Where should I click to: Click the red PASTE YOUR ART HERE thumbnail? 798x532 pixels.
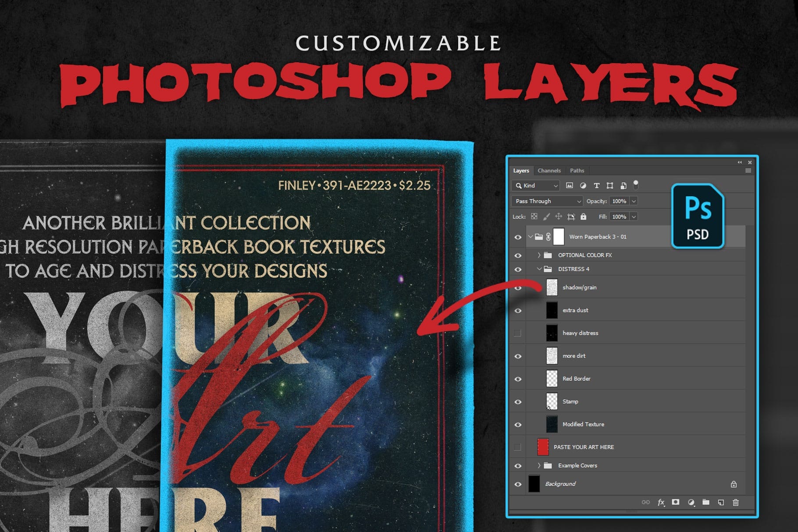[543, 447]
